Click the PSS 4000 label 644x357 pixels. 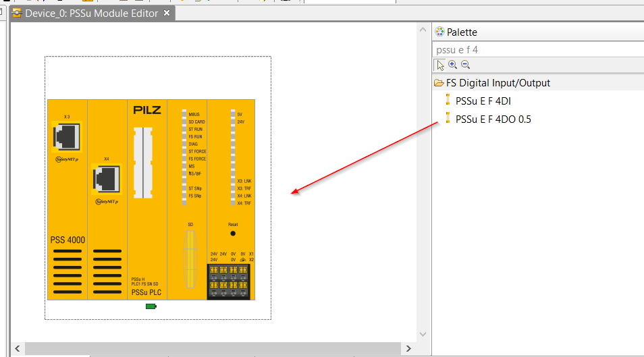coord(68,240)
